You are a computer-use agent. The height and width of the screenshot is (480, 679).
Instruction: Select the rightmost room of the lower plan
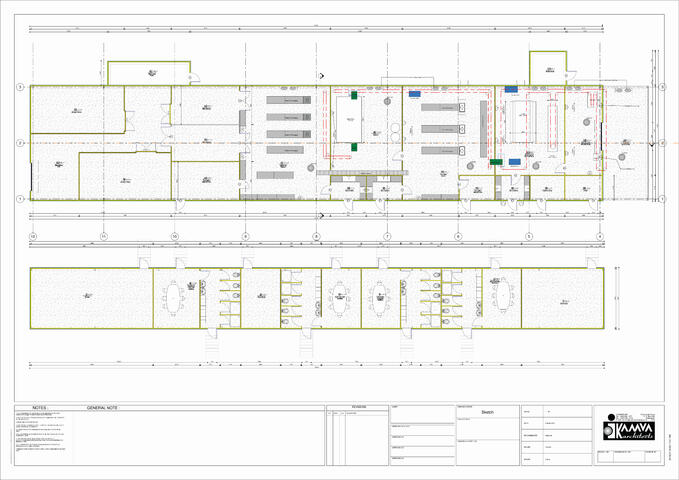(560, 297)
